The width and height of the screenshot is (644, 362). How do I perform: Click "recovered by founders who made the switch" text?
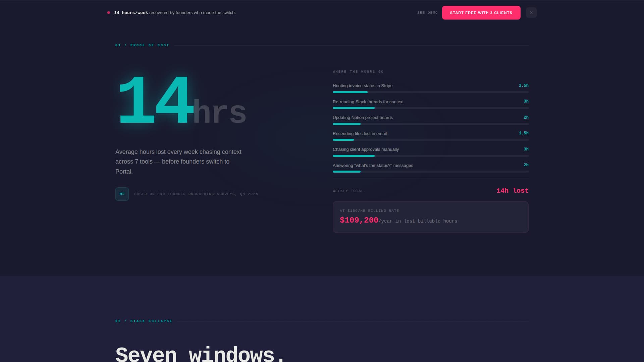coord(193,13)
